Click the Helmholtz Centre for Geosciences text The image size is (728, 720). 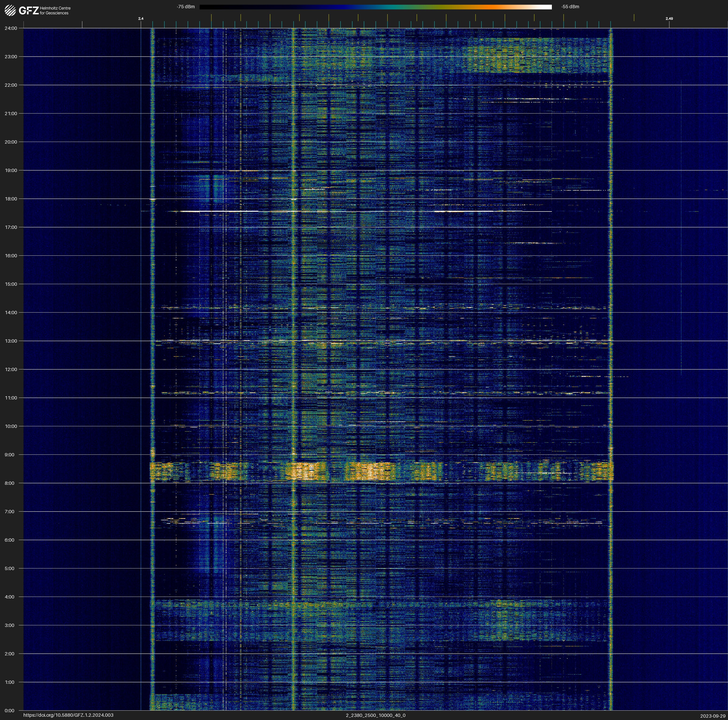(x=55, y=11)
